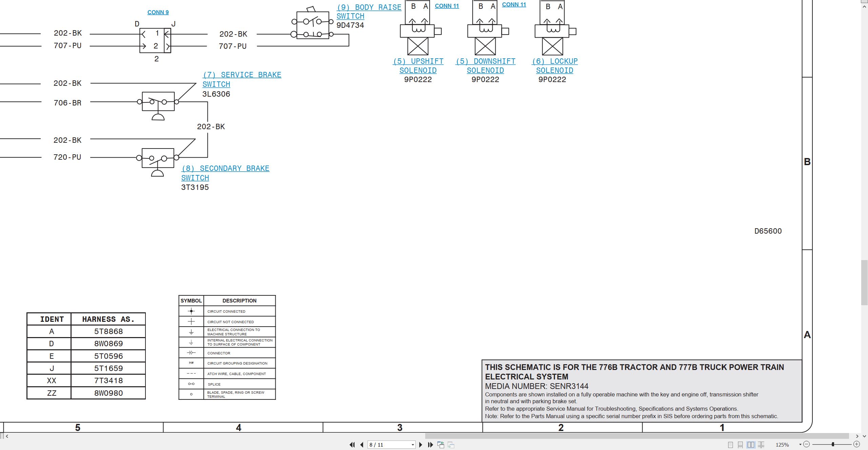The height and width of the screenshot is (450, 868).
Task: Click the zoom in plus icon
Action: [856, 444]
